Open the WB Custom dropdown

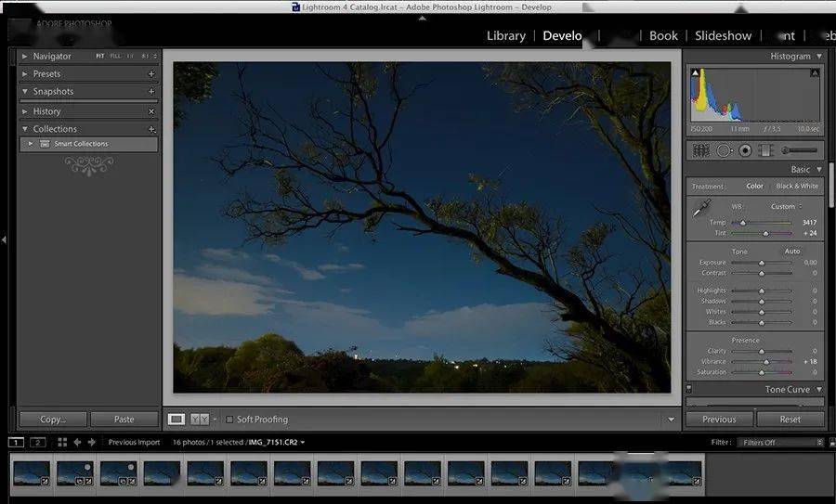(x=787, y=206)
